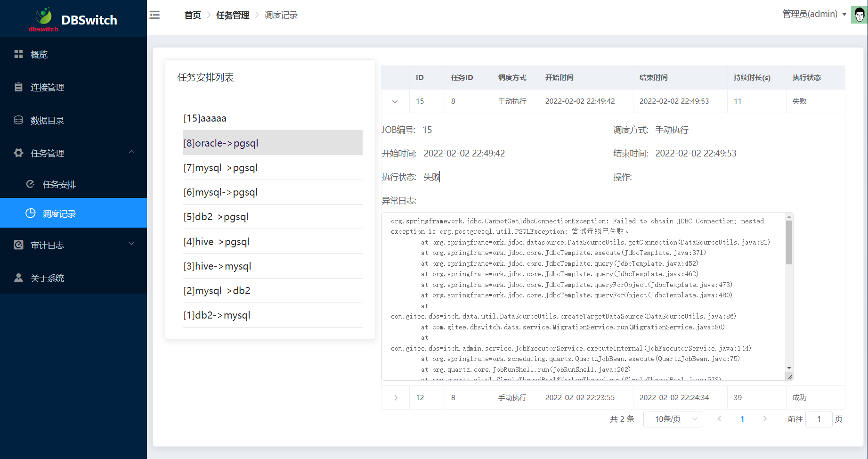868x459 pixels.
Task: Collapse the expanded row for record 15
Action: (395, 101)
